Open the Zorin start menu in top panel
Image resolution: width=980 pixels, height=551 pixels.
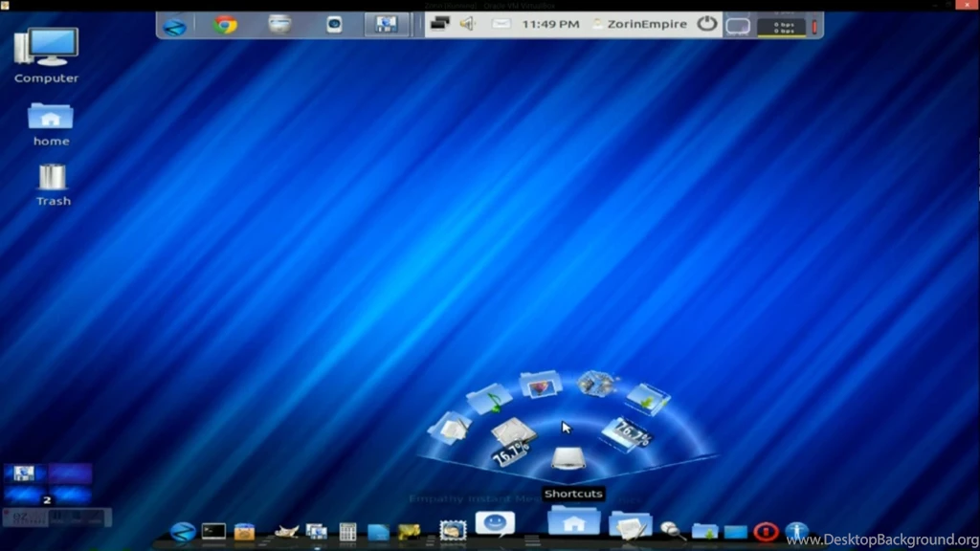tap(174, 25)
